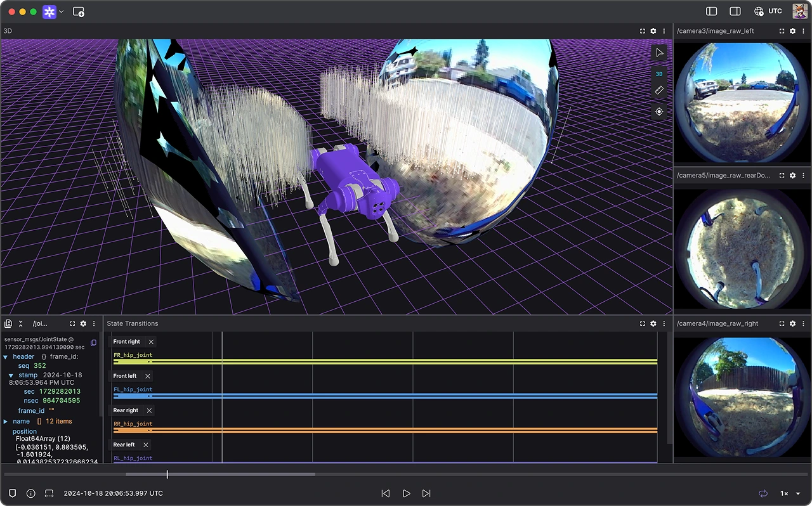Open camera4 panel more-options menu
This screenshot has height=506, width=812.
(803, 323)
